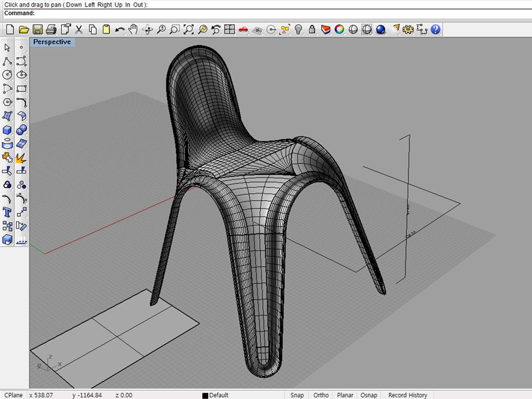Open the Hide objects lightbulb tool
The height and width of the screenshot is (399, 532).
(299, 29)
